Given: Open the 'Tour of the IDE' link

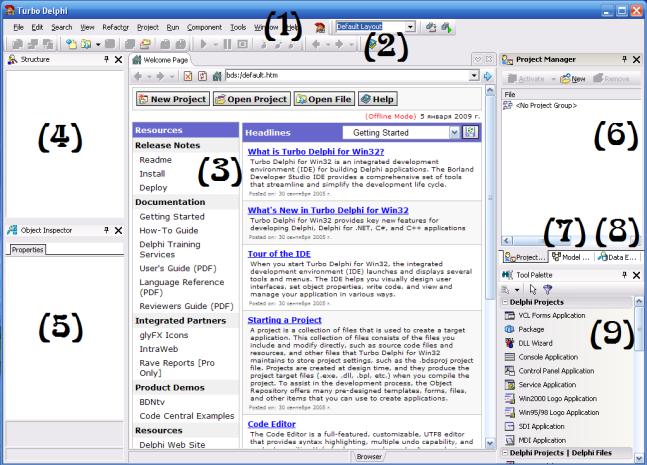Looking at the screenshot, I should pyautogui.click(x=279, y=254).
